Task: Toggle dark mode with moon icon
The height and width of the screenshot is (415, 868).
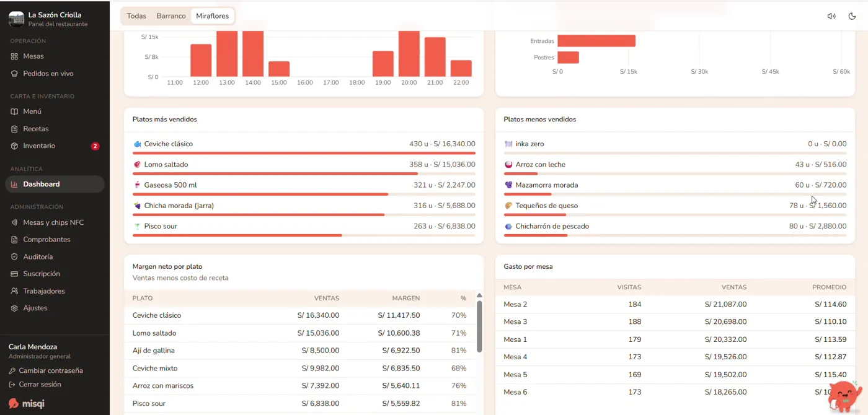Action: (x=852, y=16)
